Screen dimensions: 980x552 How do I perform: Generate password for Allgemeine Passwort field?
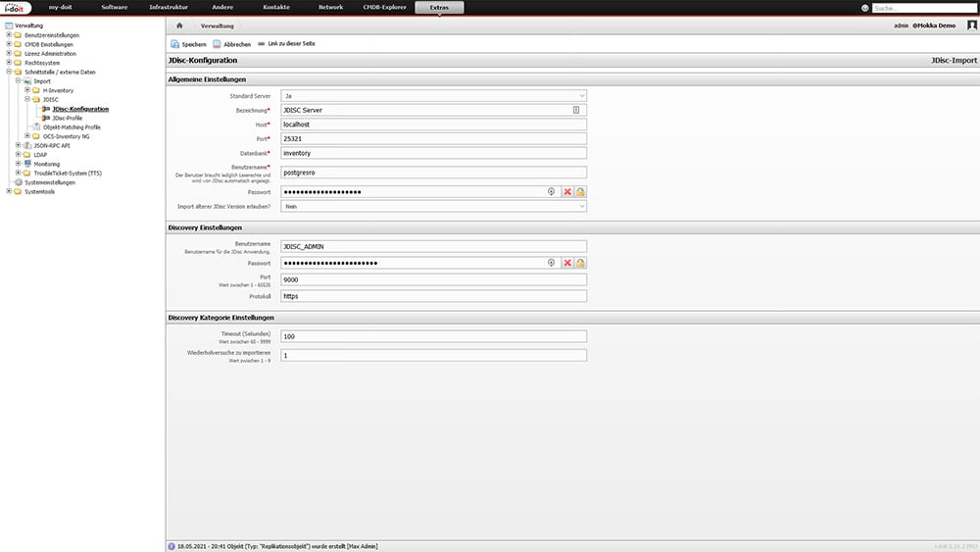coord(551,192)
